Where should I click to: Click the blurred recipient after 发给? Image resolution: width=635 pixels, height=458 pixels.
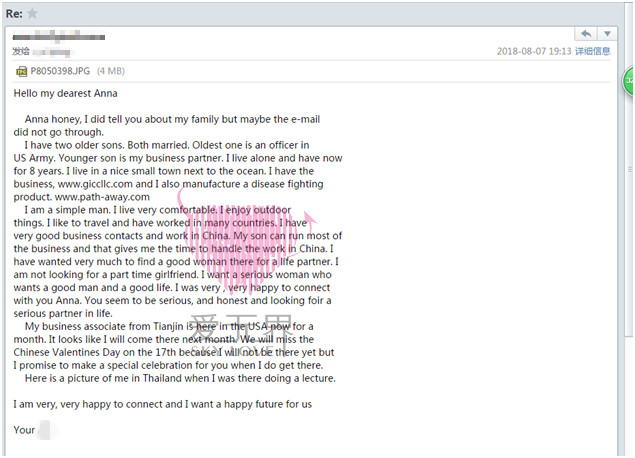52,50
